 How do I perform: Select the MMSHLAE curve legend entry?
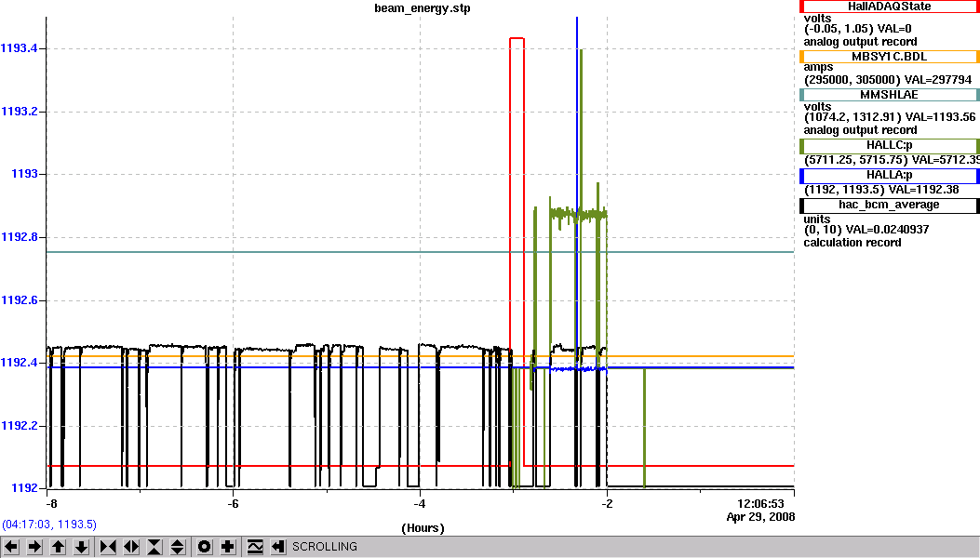890,95
